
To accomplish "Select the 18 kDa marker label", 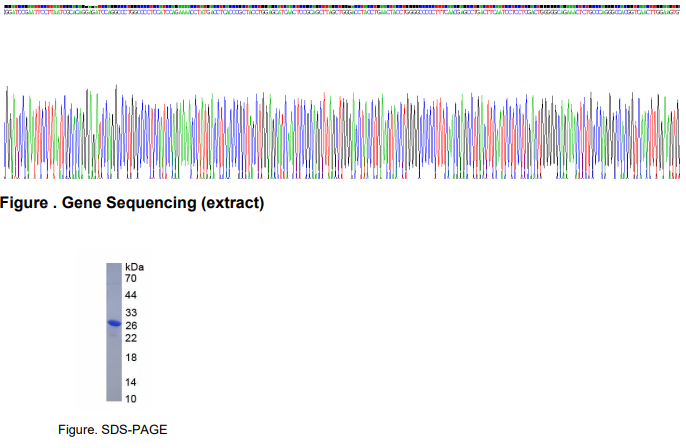I will coord(131,357).
